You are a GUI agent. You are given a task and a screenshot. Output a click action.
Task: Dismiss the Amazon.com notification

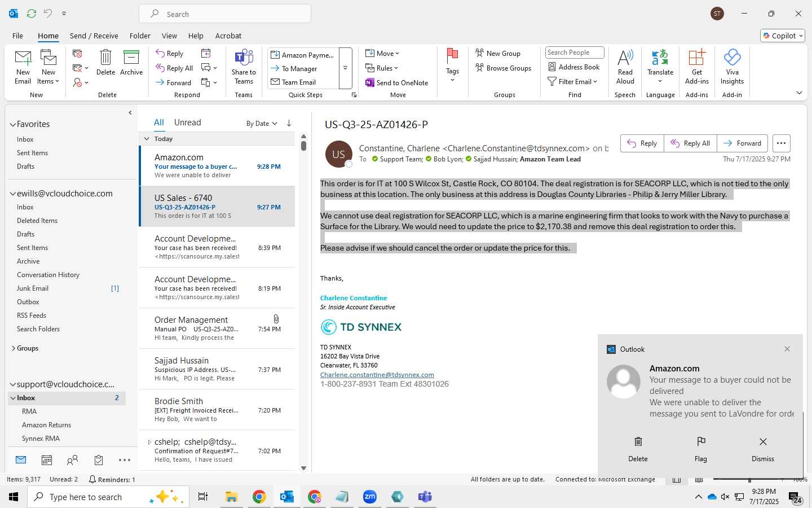[763, 449]
